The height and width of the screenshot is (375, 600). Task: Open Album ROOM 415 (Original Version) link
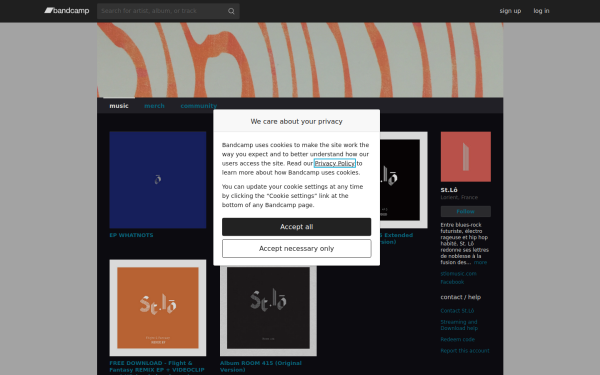tap(261, 366)
